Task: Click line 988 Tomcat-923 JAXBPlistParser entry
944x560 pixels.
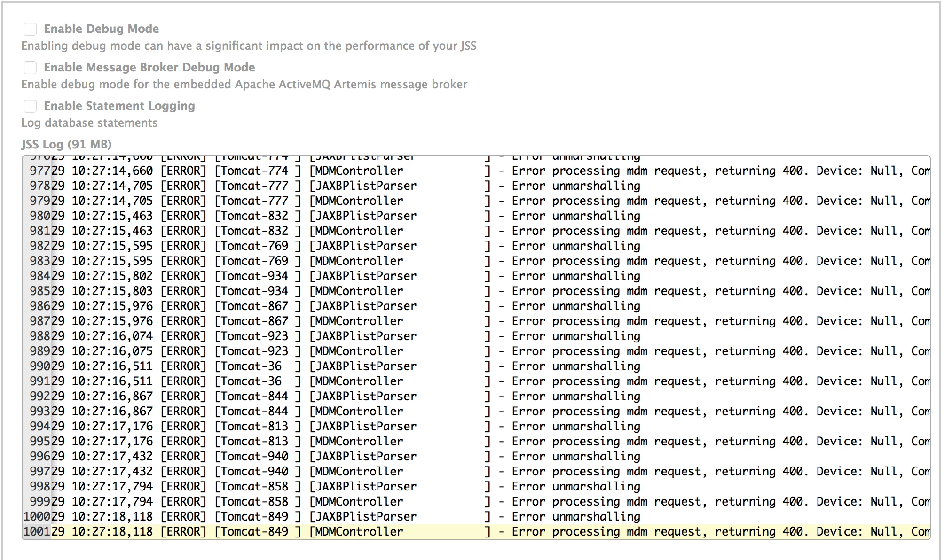Action: click(x=476, y=336)
